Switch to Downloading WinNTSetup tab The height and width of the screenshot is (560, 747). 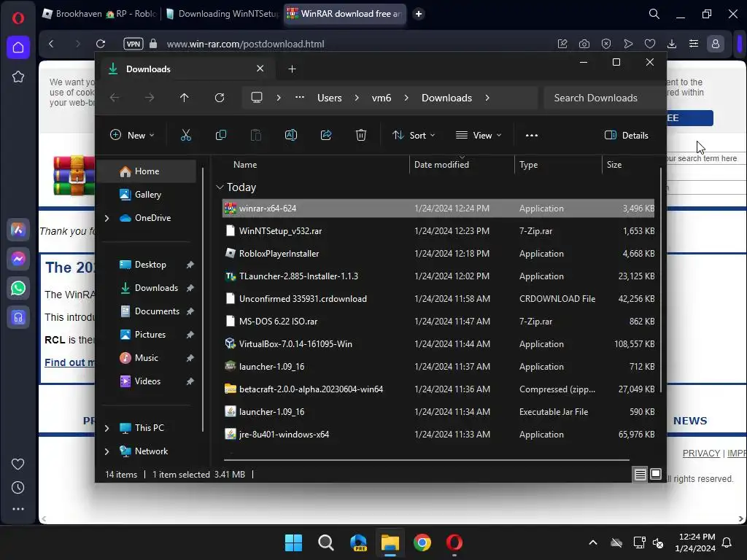(222, 14)
